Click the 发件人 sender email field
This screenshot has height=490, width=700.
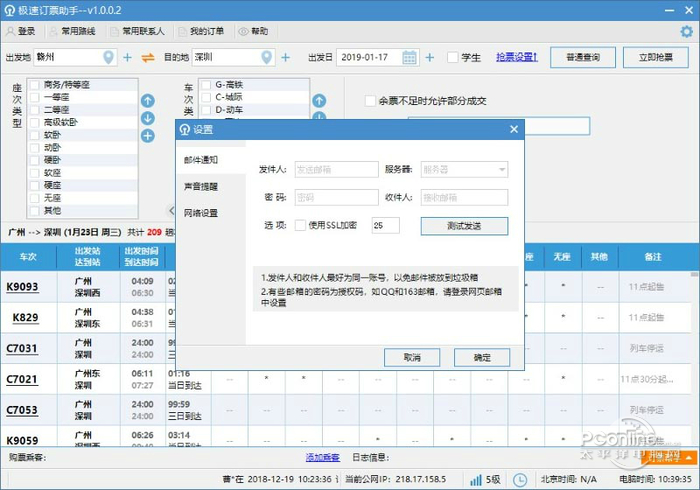pos(337,170)
